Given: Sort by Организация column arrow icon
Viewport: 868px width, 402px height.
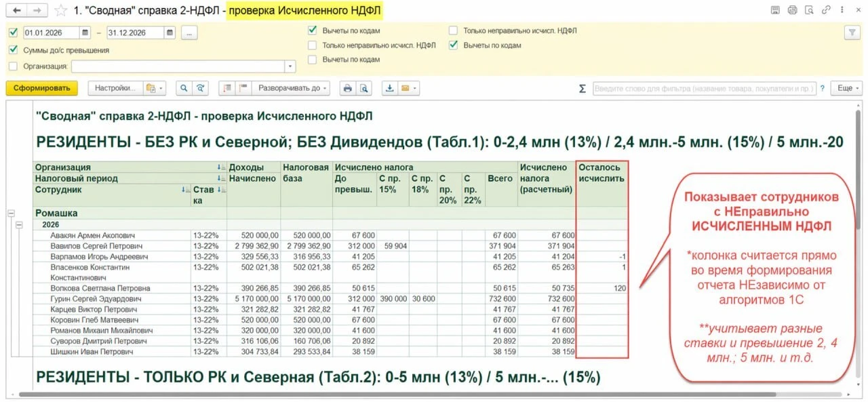Looking at the screenshot, I should point(221,167).
